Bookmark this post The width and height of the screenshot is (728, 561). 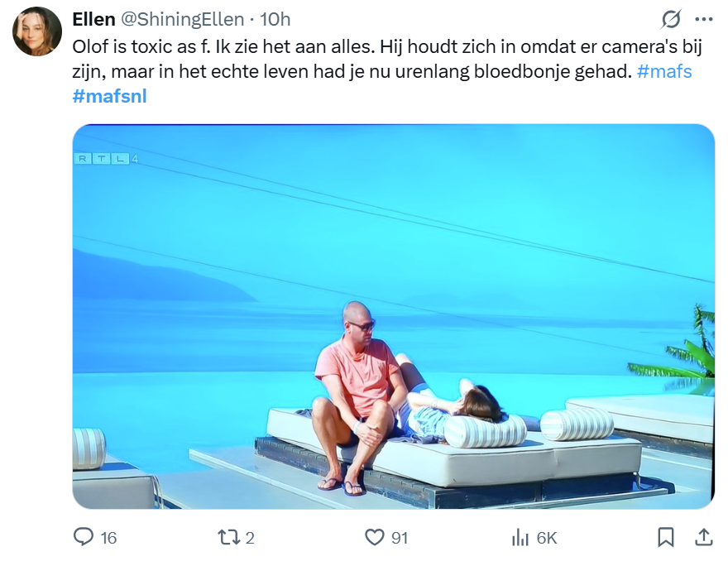pyautogui.click(x=666, y=538)
